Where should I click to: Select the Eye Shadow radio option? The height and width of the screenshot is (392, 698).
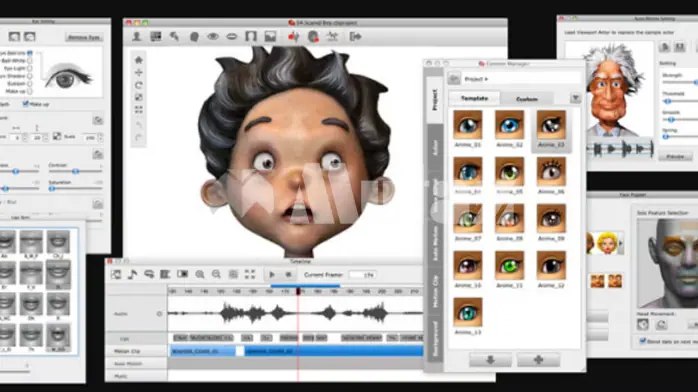pos(30,76)
